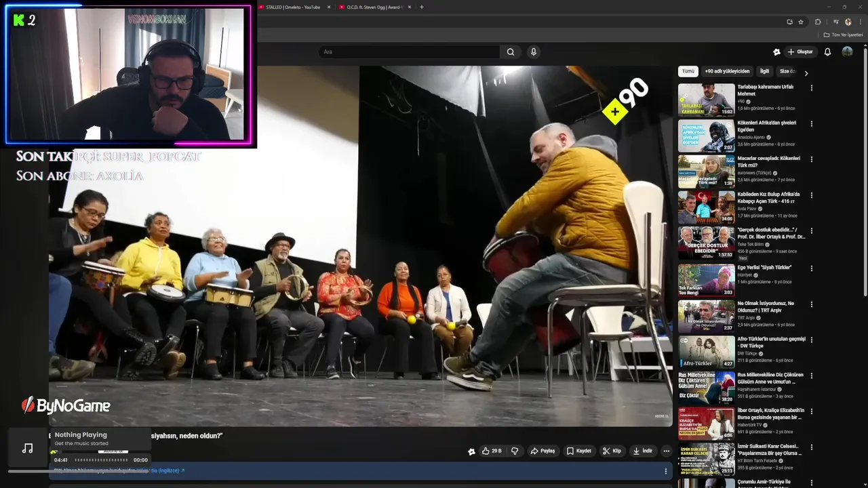Bookmark the page with the star icon
The image size is (868, 488).
[x=801, y=22]
